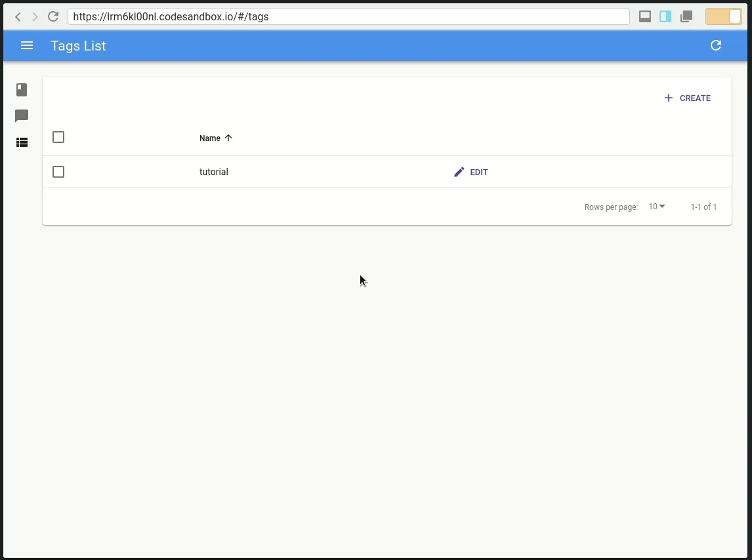Click the EDIT button for tutorial

pyautogui.click(x=471, y=172)
